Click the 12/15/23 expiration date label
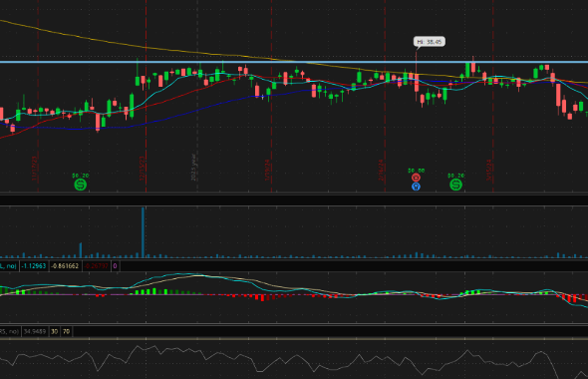Viewport: 588px width, 379px height. pos(142,169)
